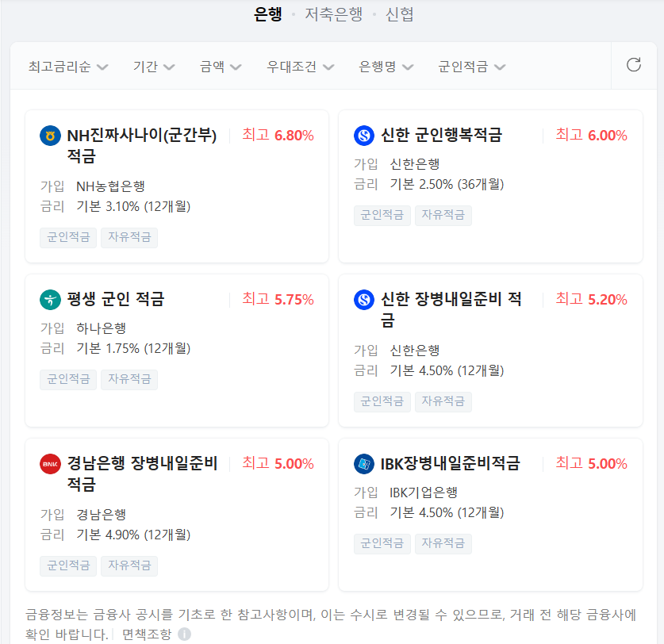This screenshot has height=644, width=664.
Task: Click Shinhan logo on 신한 군인행복적금 card
Action: click(364, 136)
